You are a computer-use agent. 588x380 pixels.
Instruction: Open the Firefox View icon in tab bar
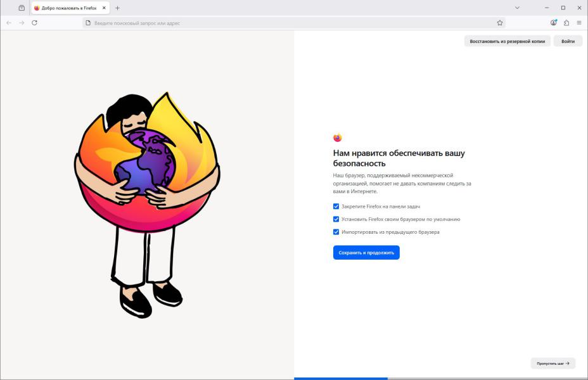click(x=22, y=8)
